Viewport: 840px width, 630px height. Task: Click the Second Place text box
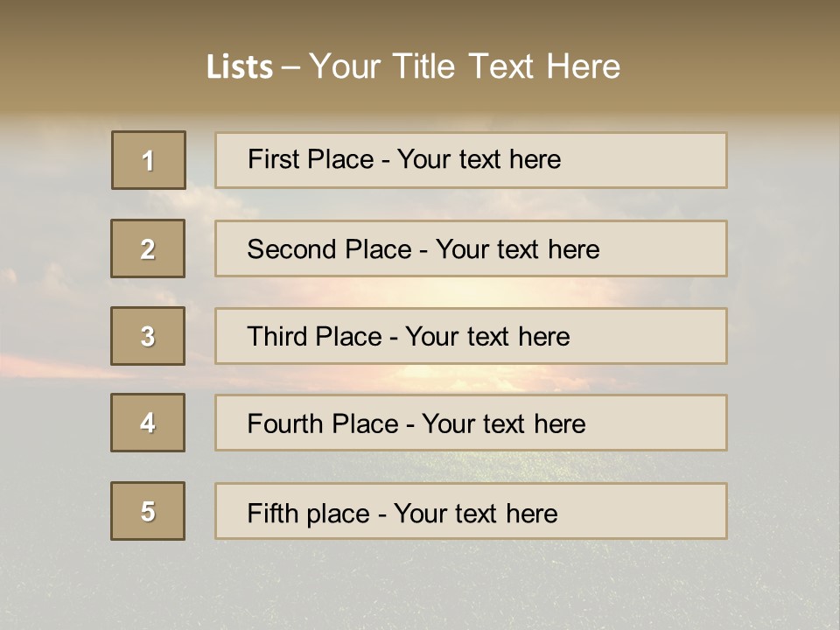click(x=471, y=248)
